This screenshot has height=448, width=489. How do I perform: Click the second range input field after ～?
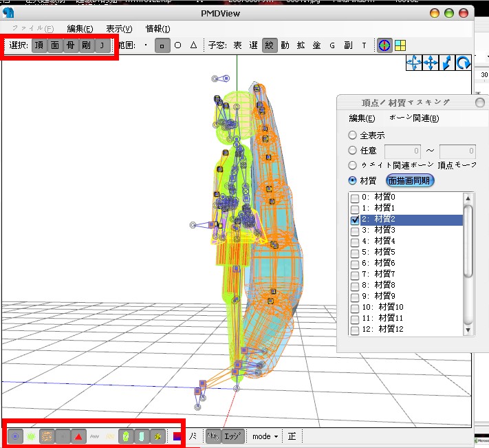click(x=457, y=151)
